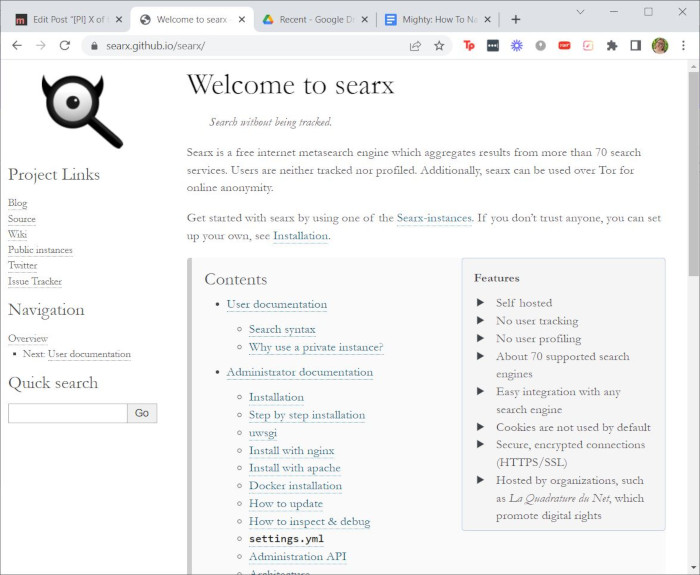Click the browser Back arrow
The height and width of the screenshot is (575, 700).
click(x=17, y=46)
